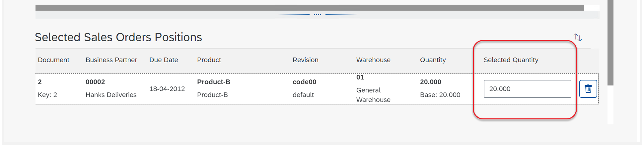Image resolution: width=644 pixels, height=146 pixels.
Task: Click the Base: 20.000 quantity cell
Action: 440,95
